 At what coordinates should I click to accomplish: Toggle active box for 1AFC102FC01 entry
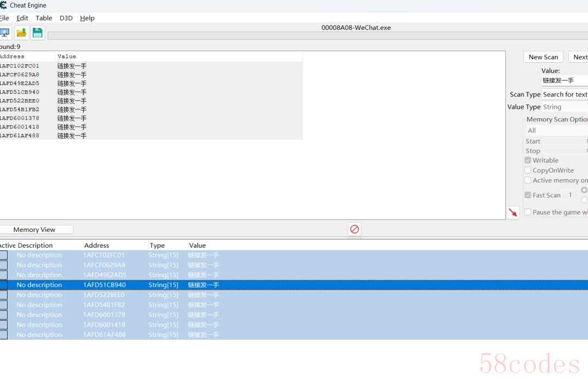[3, 255]
